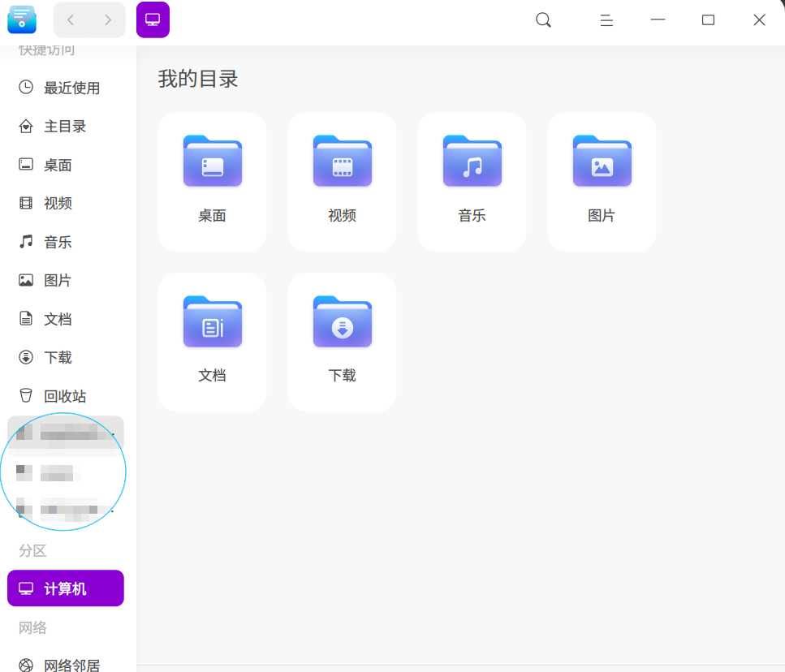The width and height of the screenshot is (785, 672).
Task: Click the 音乐 label under the folder
Action: click(472, 216)
